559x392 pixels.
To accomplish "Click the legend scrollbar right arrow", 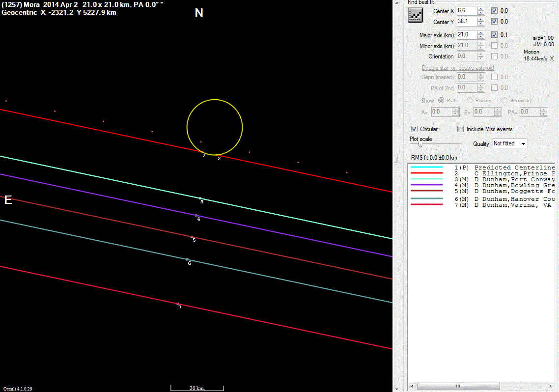I will click(x=551, y=386).
